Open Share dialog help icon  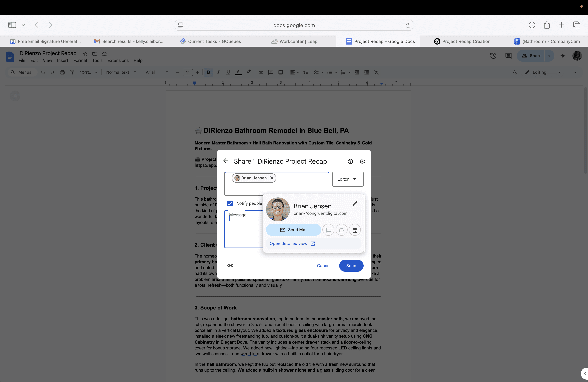coord(350,161)
